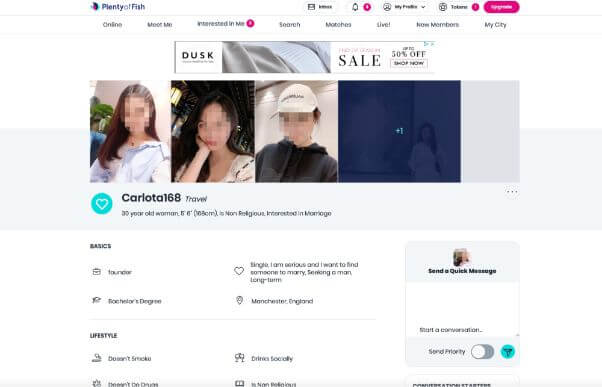Open the +1 more photos tile
The width and height of the screenshot is (602, 387).
[399, 131]
